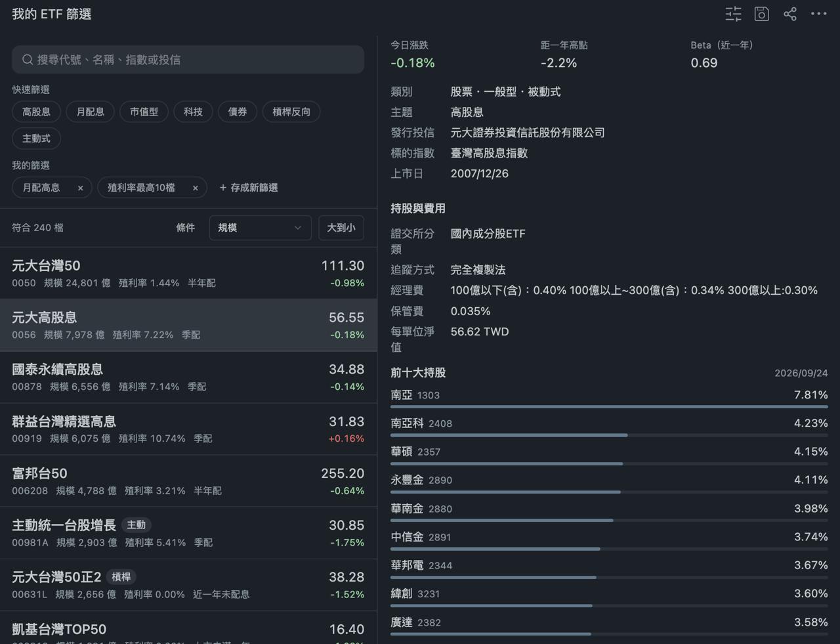Screen dimensions: 840x644
Task: Click the 臺灣高股息指數 index name
Action: pyautogui.click(x=489, y=153)
